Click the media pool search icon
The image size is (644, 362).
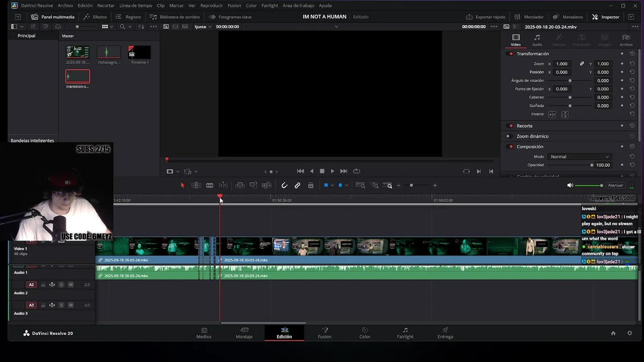(x=122, y=27)
